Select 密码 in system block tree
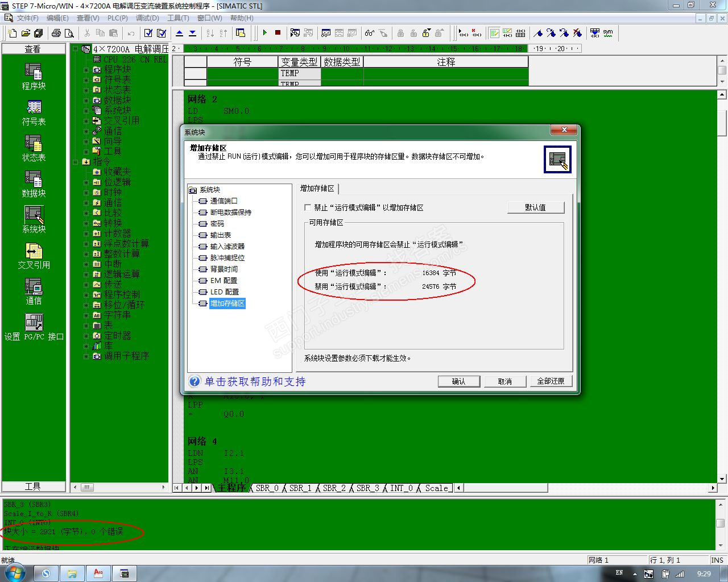 coord(217,223)
